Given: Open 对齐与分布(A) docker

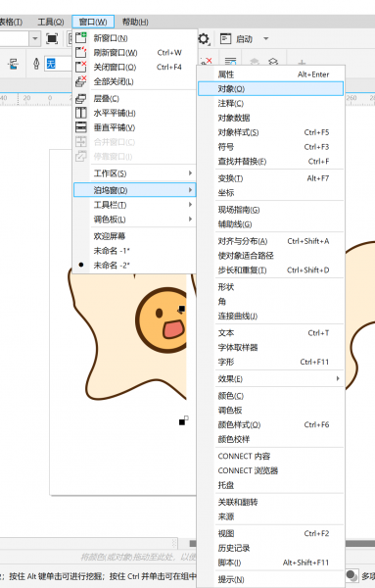Looking at the screenshot, I should click(270, 241).
